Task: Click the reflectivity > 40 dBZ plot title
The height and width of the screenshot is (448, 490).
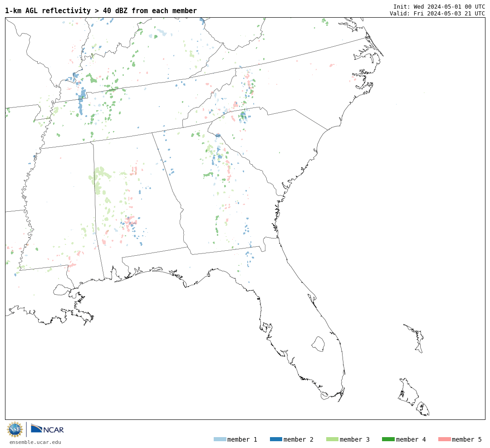Action: tap(101, 11)
